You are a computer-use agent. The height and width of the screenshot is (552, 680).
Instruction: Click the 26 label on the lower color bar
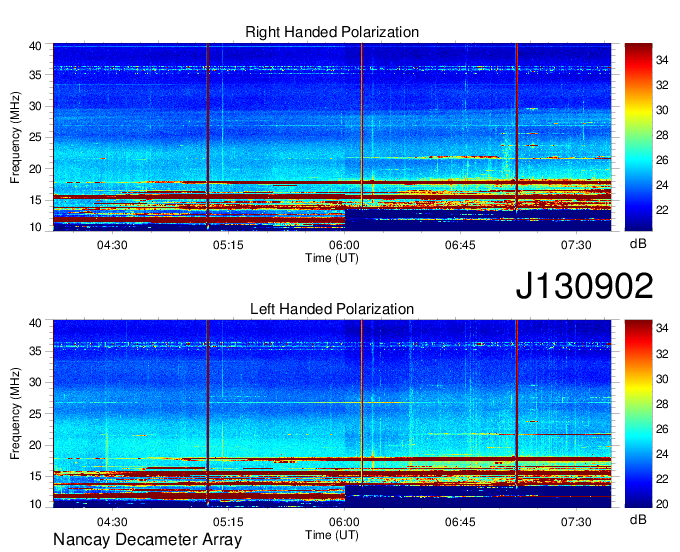(x=662, y=429)
